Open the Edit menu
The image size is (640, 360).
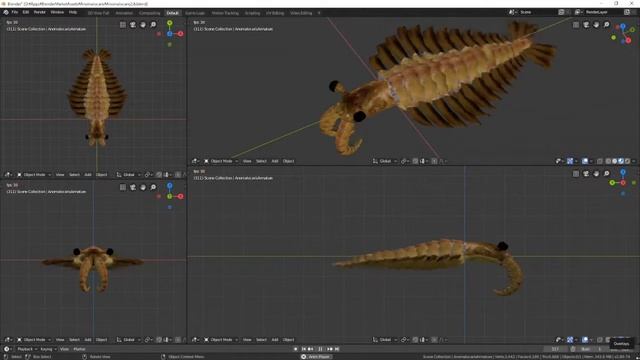tap(26, 12)
